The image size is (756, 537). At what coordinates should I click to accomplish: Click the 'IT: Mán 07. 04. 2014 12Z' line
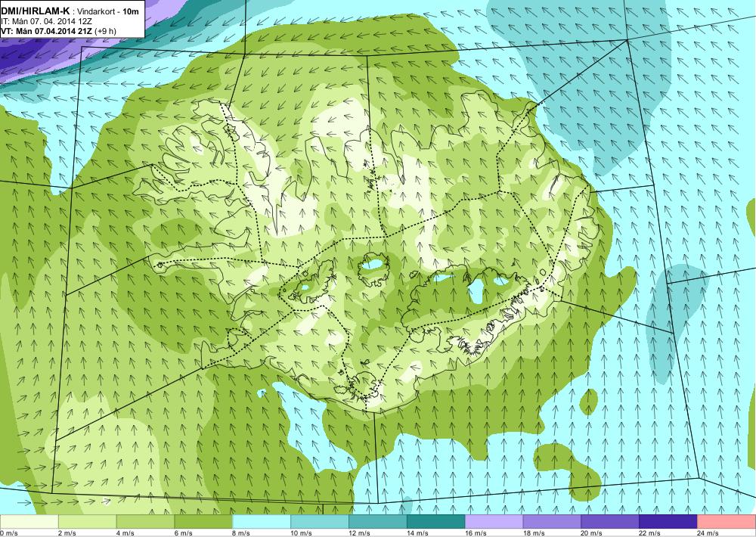pos(45,21)
